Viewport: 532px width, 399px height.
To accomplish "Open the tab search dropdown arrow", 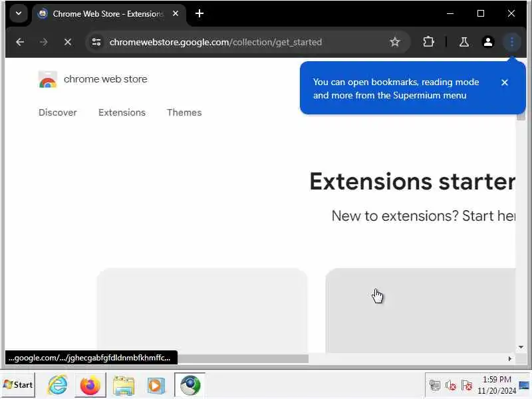I will 19,13.
